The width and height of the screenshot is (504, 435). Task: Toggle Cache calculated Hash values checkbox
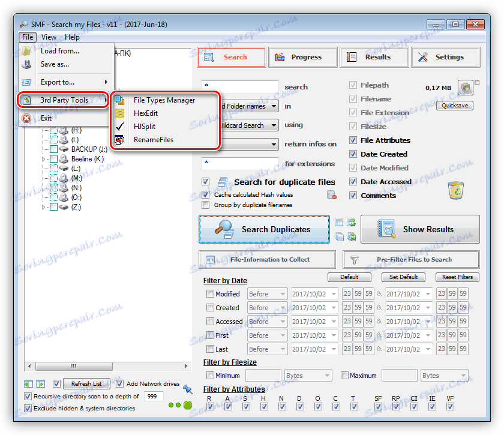tap(205, 194)
